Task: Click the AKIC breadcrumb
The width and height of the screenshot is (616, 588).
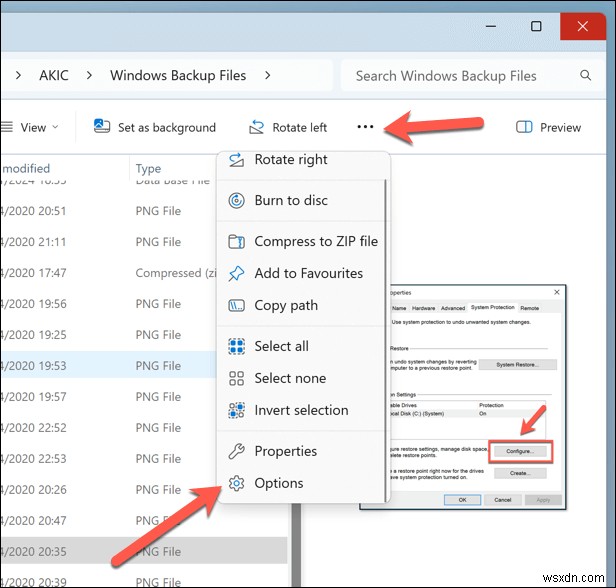Action: [54, 75]
